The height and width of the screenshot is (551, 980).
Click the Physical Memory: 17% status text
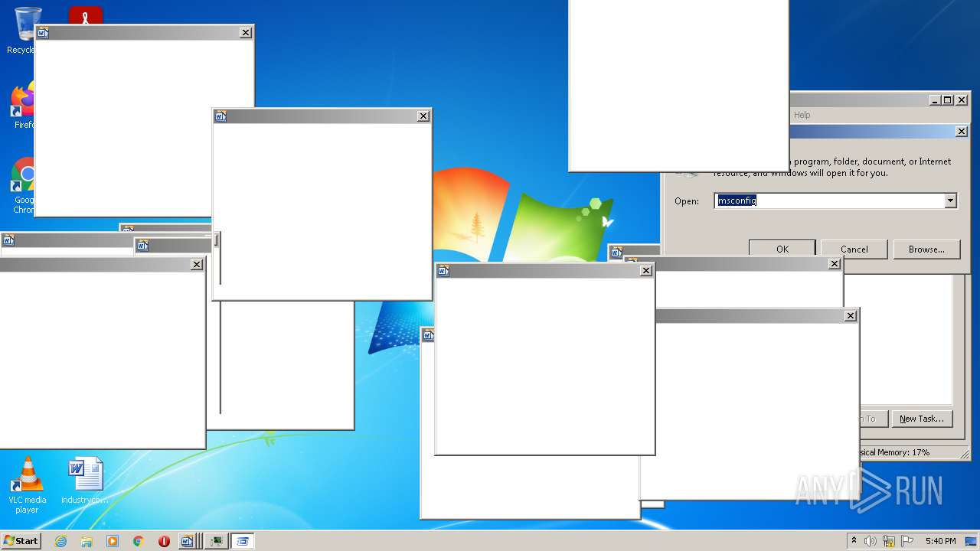[894, 452]
